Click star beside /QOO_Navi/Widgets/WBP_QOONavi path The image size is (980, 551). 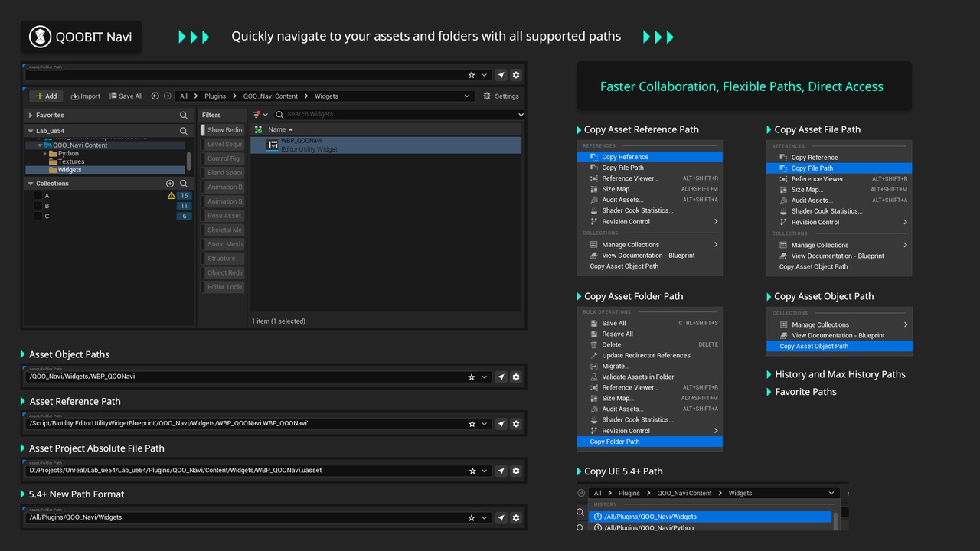[x=472, y=377]
